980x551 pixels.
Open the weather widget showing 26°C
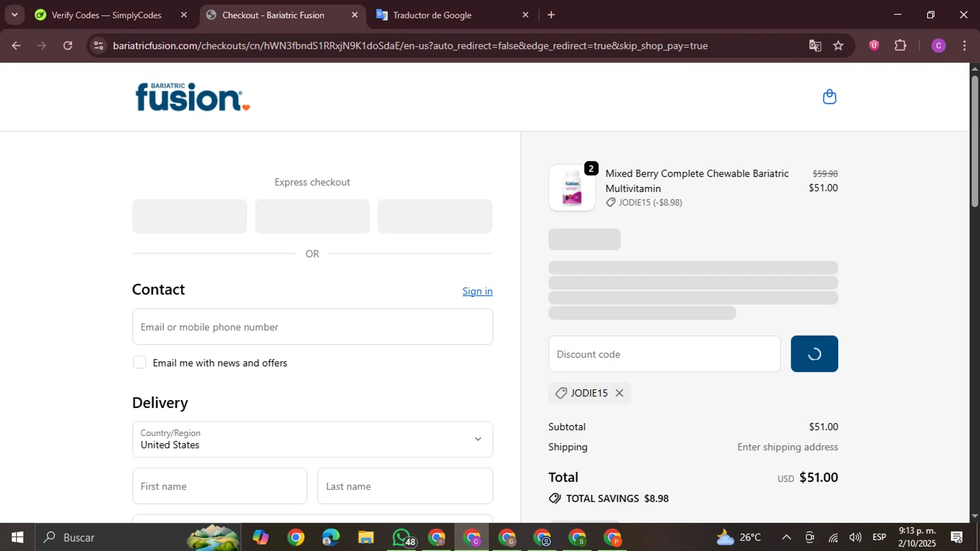pyautogui.click(x=739, y=537)
